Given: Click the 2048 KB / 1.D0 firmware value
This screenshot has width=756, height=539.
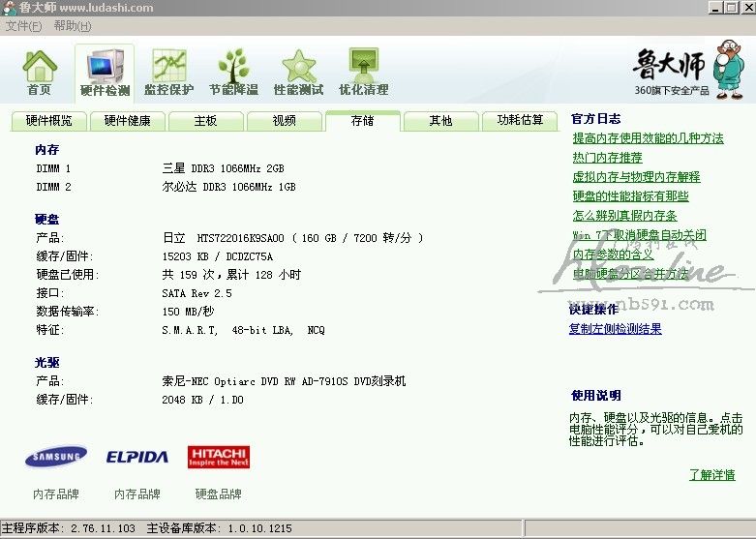Looking at the screenshot, I should point(202,400).
